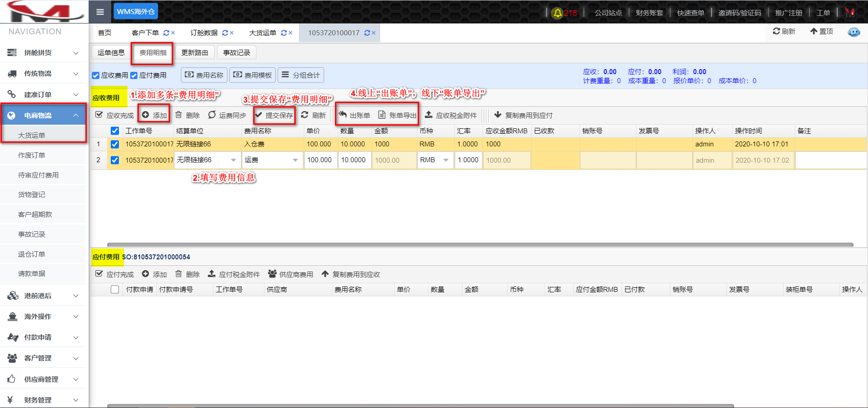Open the notification bell showing 218
Screen dimensions: 868x408
[564, 13]
